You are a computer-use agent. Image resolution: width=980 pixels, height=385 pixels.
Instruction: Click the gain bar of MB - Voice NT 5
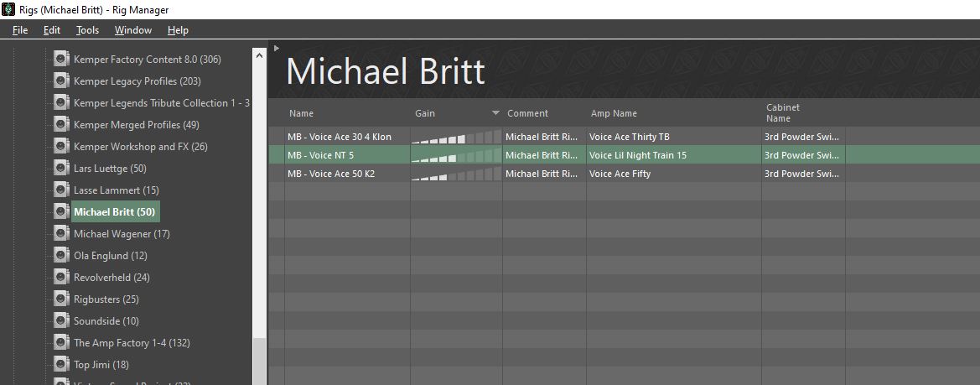coord(456,155)
